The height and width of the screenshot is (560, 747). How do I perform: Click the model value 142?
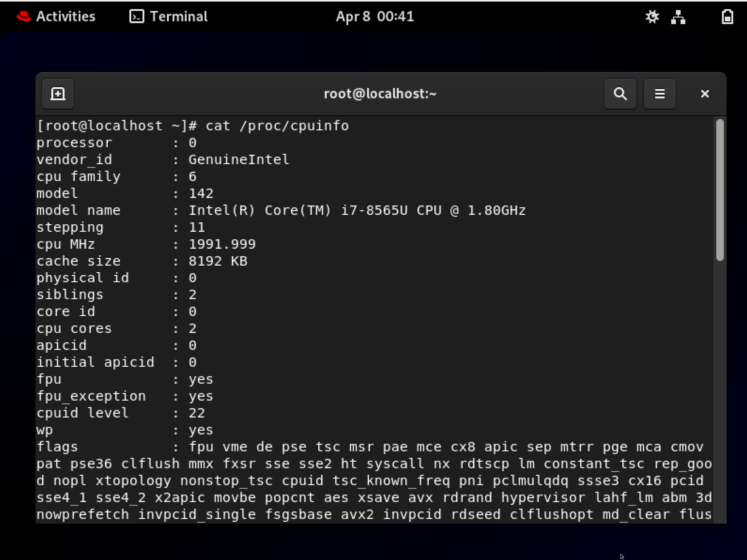pyautogui.click(x=201, y=194)
